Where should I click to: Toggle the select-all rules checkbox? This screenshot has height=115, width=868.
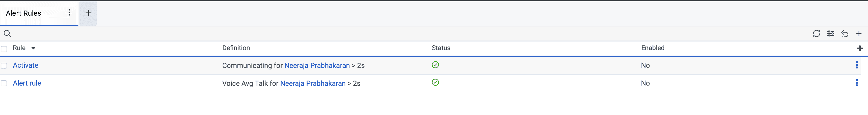point(4,49)
